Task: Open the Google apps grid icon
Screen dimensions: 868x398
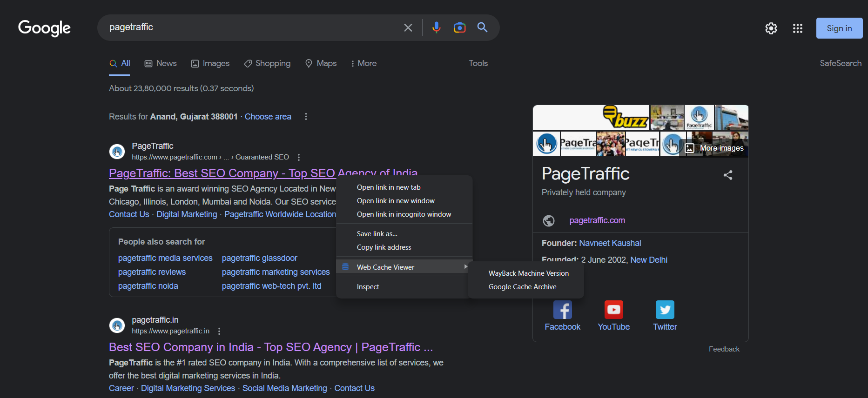Action: (798, 28)
